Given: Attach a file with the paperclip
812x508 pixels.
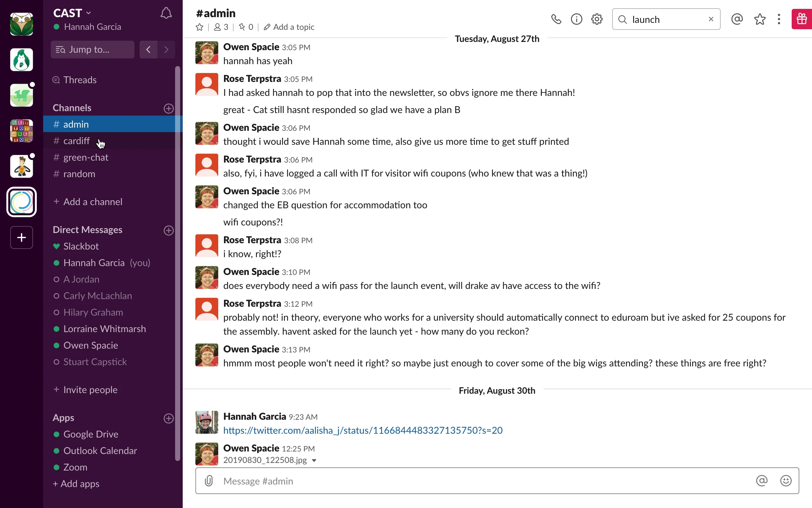Looking at the screenshot, I should click(x=209, y=481).
